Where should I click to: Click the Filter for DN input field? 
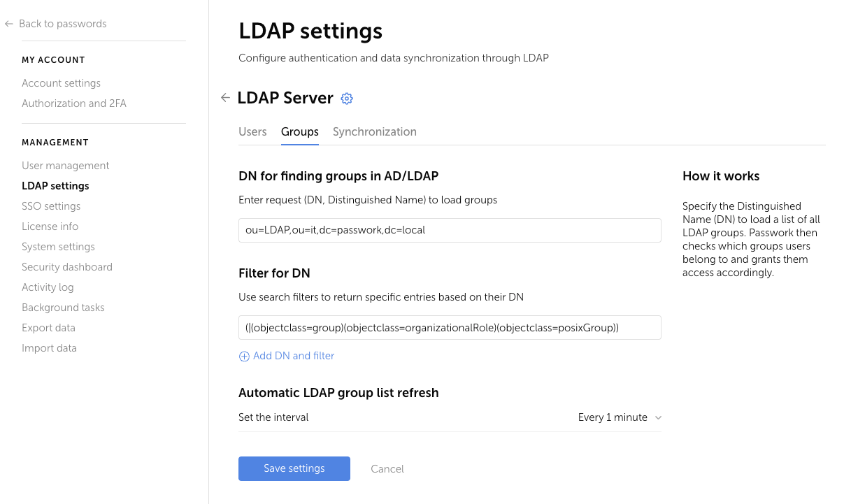[450, 327]
